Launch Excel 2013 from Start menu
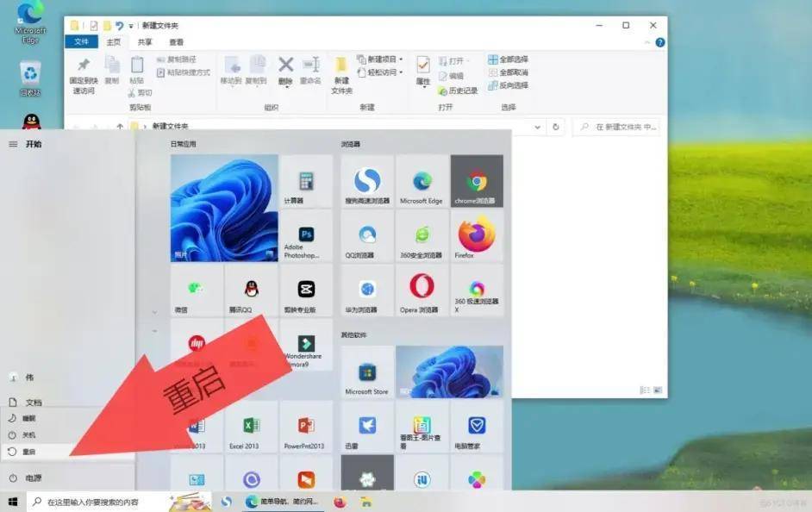This screenshot has height=512, width=812. point(251,427)
